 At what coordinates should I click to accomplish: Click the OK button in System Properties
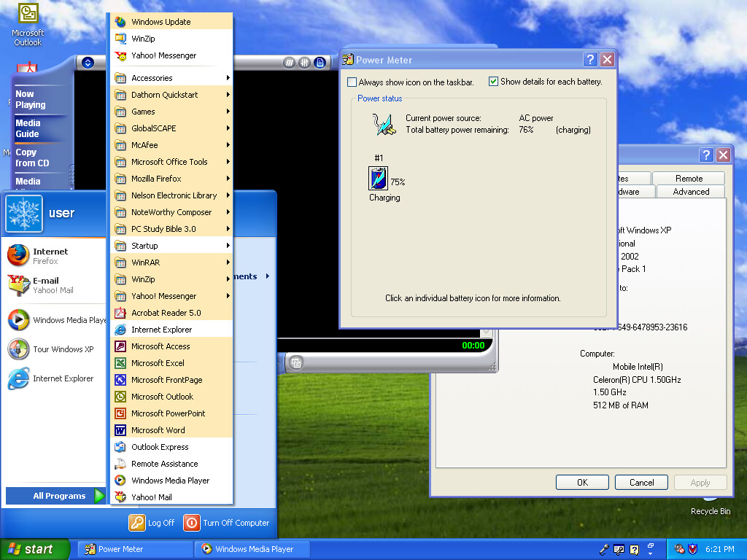tap(582, 483)
